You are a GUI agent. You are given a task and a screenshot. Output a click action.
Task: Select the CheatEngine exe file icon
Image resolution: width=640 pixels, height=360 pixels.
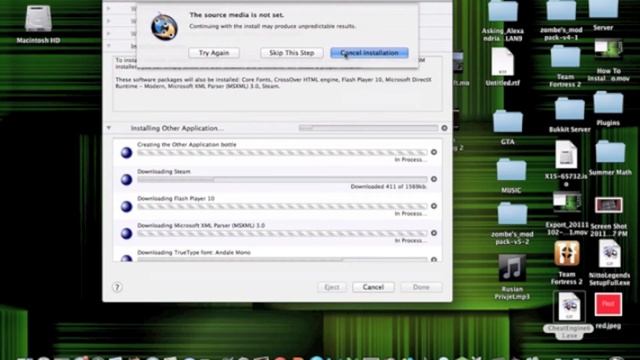coord(569,307)
